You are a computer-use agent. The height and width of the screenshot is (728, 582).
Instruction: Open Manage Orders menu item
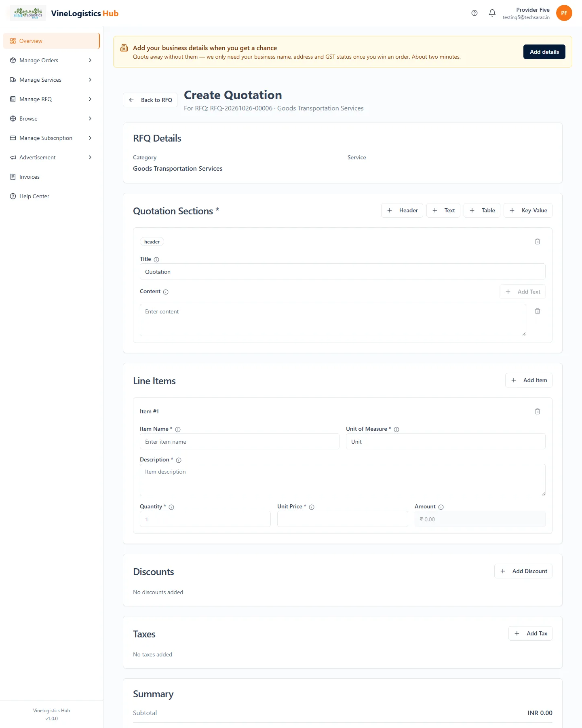(51, 60)
